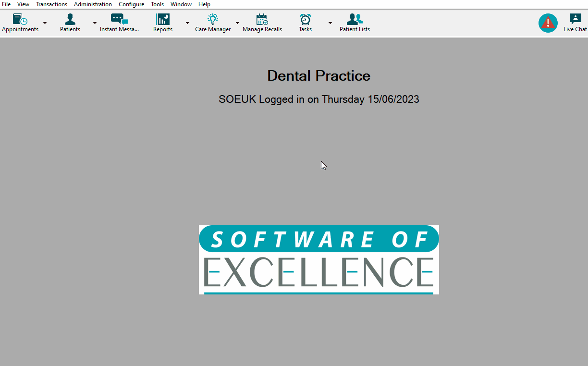Expand the dropdown arrow beside Care Manager
Viewport: 588px width, 366px height.
pyautogui.click(x=237, y=23)
